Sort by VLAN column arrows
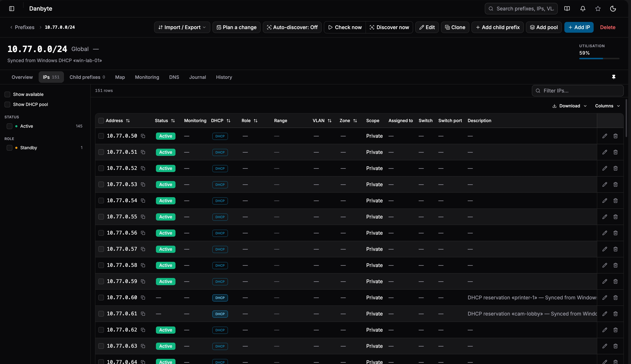Image resolution: width=631 pixels, height=364 pixels. (x=329, y=121)
